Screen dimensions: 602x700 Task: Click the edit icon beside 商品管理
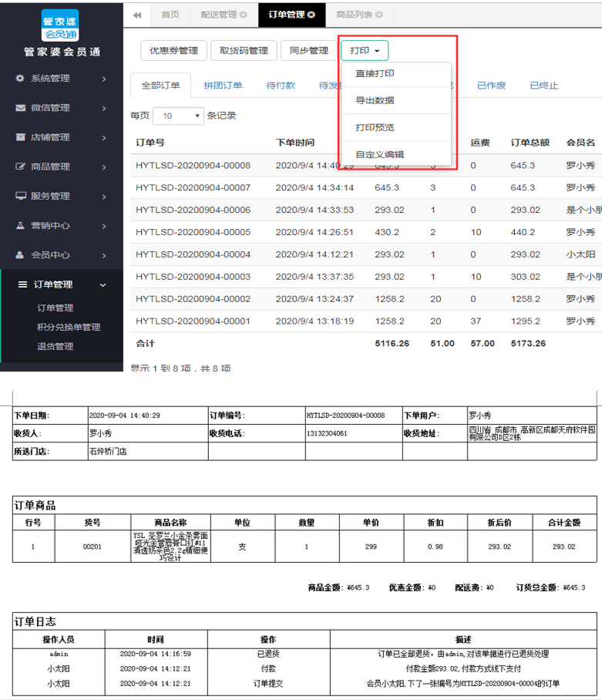20,167
